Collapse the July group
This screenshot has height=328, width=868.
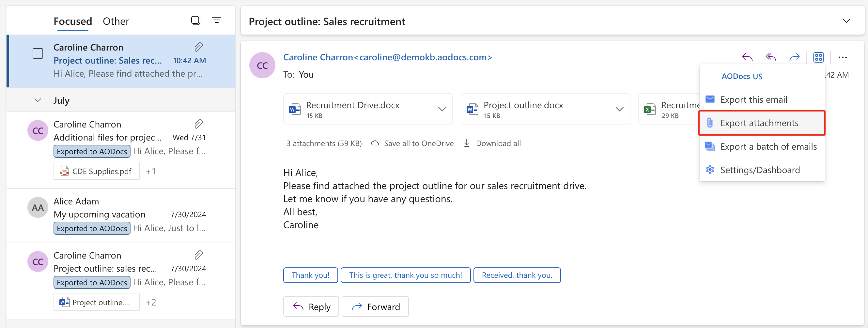coord(38,100)
